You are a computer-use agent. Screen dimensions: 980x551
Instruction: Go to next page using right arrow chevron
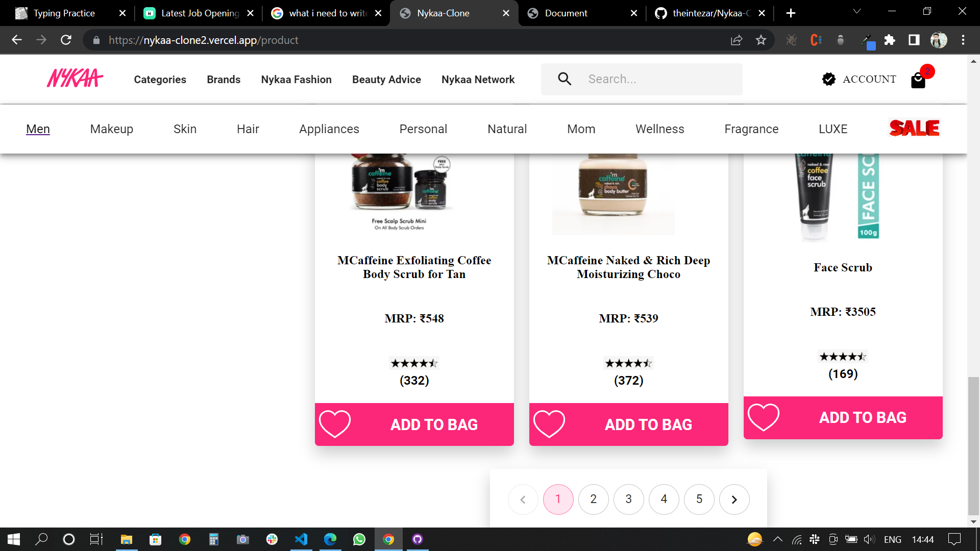click(x=734, y=499)
